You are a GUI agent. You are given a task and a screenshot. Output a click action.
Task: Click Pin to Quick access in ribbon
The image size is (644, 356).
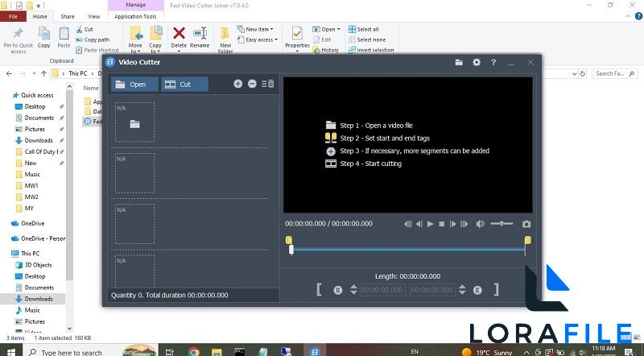(x=18, y=40)
